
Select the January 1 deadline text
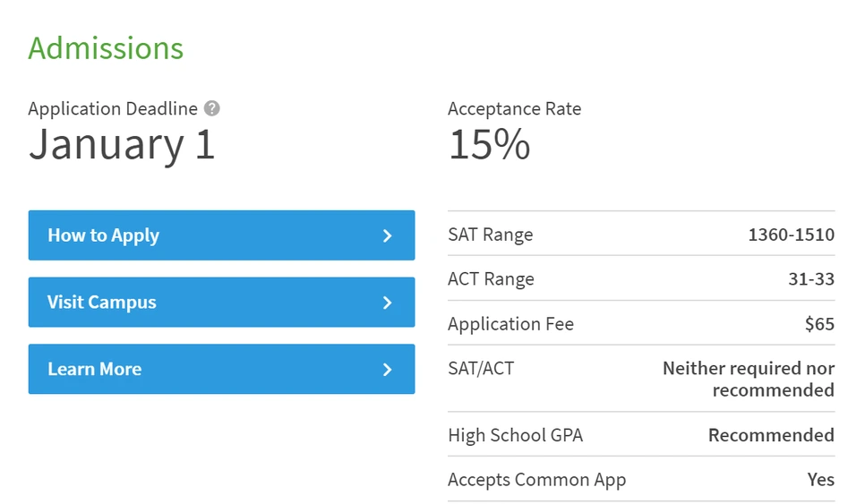tap(122, 145)
